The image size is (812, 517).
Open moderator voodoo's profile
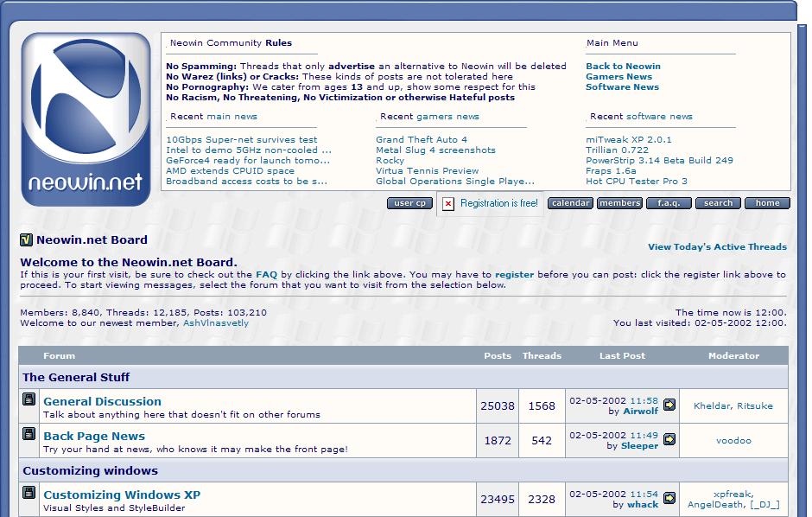[733, 441]
